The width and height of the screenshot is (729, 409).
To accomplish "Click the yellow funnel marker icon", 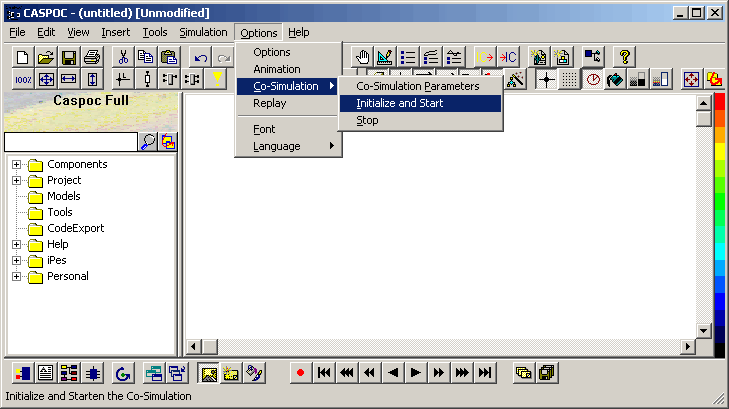I will pyautogui.click(x=217, y=79).
